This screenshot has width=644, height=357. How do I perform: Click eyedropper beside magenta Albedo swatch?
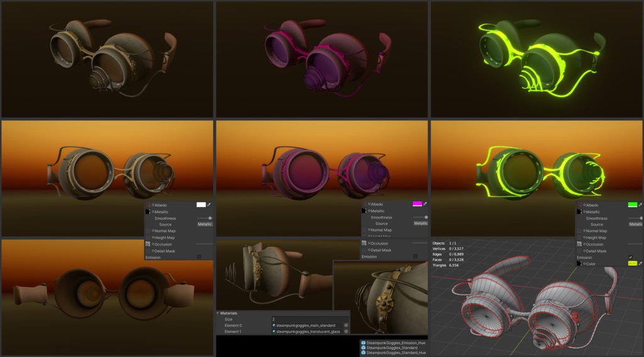point(425,204)
